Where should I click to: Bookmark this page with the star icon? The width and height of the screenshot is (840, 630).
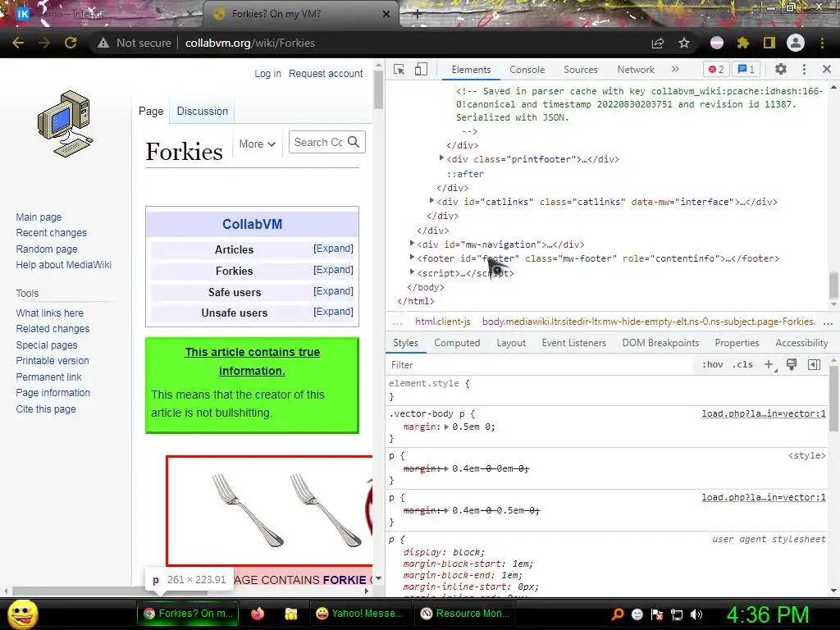pos(684,43)
